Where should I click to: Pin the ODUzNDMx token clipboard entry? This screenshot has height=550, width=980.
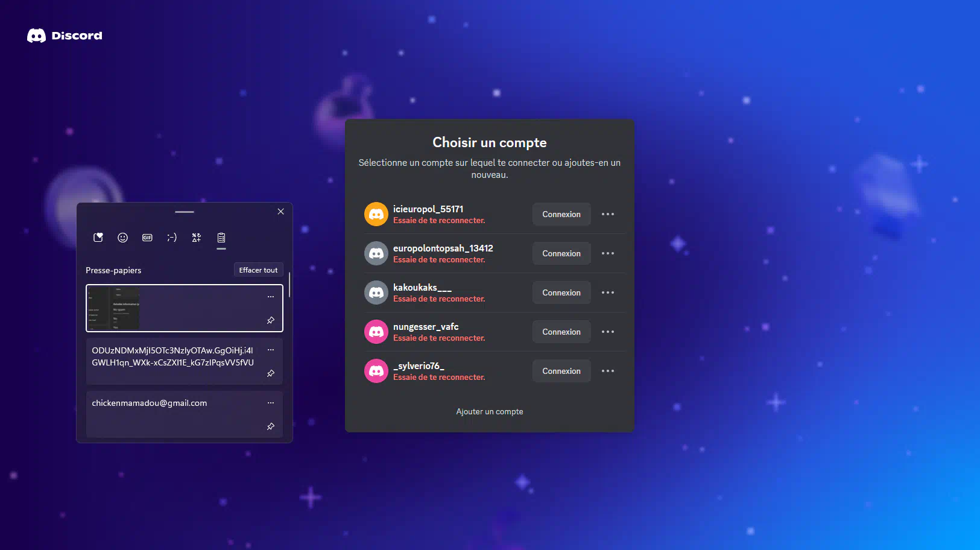pos(271,373)
